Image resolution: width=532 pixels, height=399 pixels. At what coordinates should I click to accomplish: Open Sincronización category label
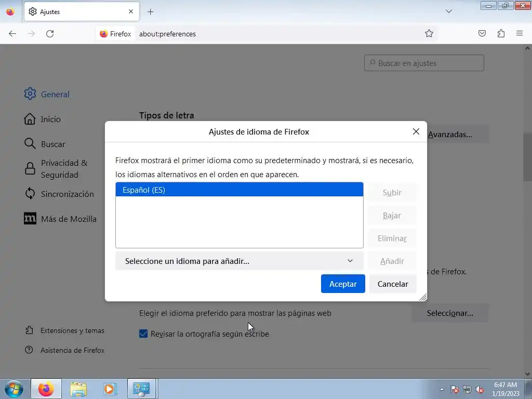point(67,194)
